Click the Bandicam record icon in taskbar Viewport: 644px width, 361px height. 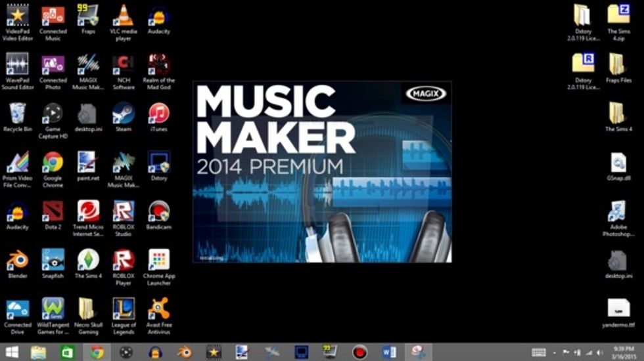click(x=360, y=352)
